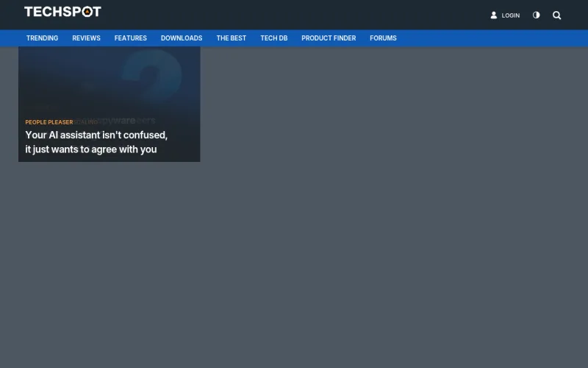Click the TechSpot logo
This screenshot has width=588, height=368.
point(62,12)
